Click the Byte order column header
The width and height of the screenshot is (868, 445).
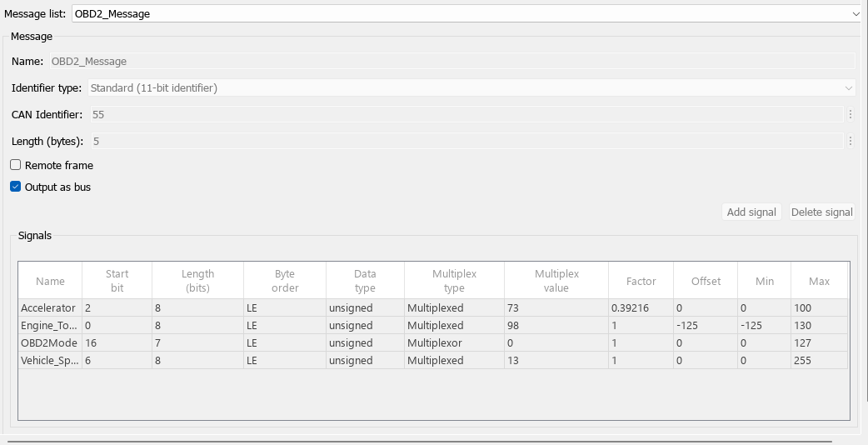click(x=285, y=281)
